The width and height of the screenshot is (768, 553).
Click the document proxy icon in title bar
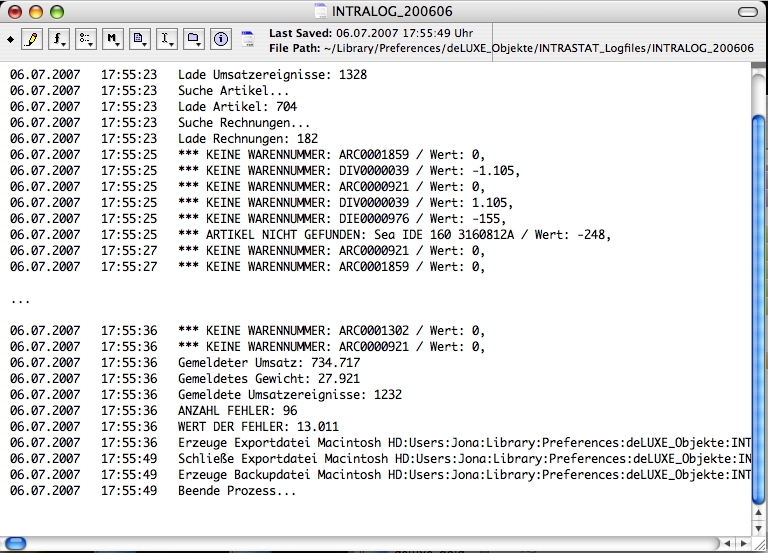coord(321,10)
